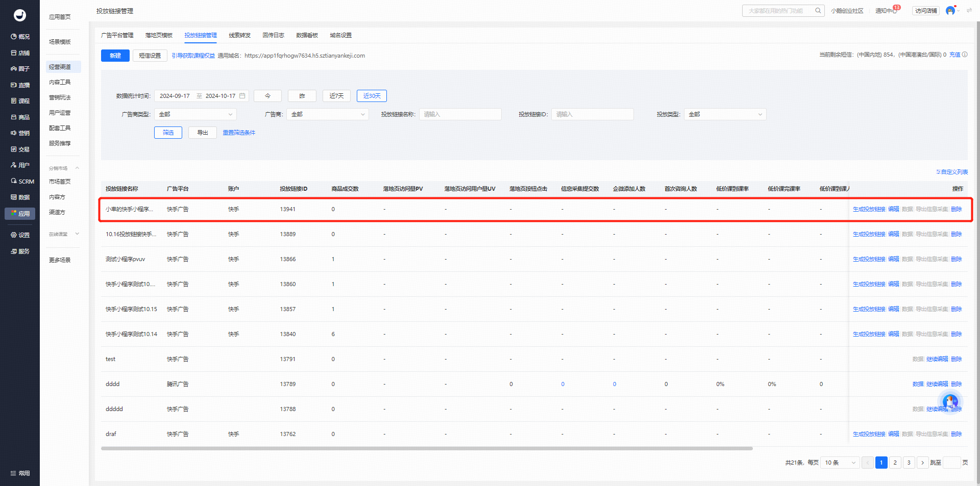Click the 充值 recharge link
This screenshot has height=486, width=980.
(954, 55)
